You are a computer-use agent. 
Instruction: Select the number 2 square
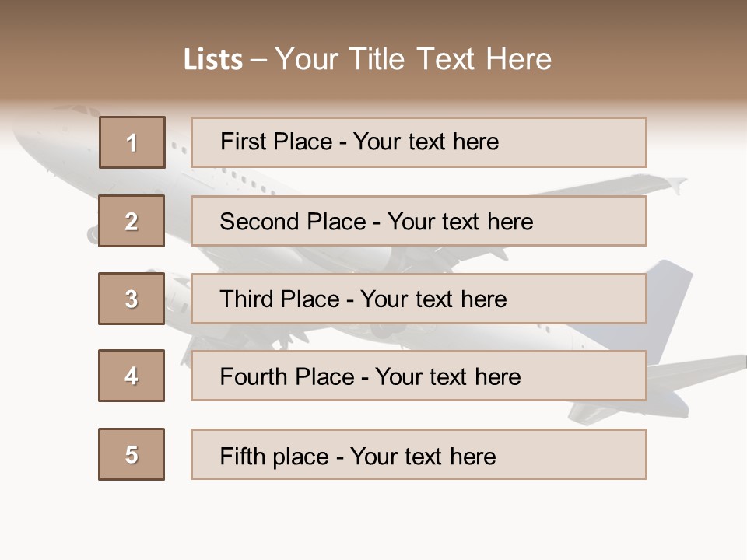132,221
